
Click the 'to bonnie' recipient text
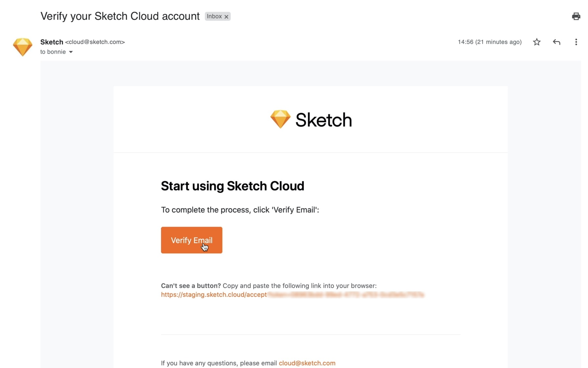(53, 52)
